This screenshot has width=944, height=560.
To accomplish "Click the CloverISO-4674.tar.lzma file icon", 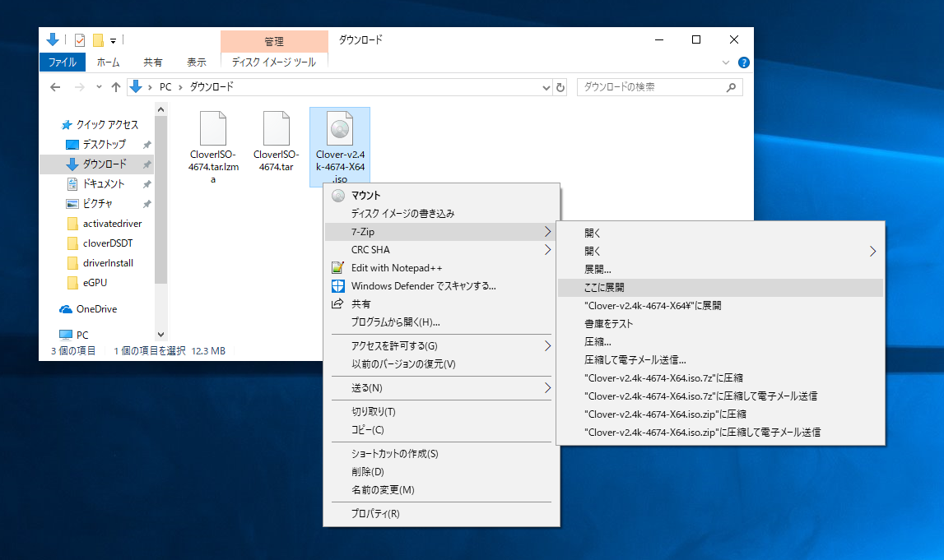I will coord(213,128).
